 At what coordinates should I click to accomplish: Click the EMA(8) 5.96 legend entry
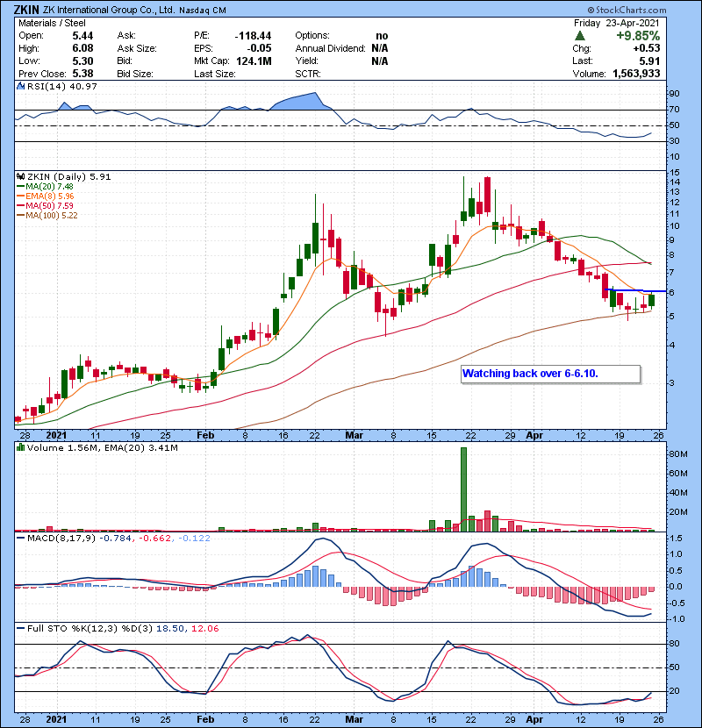(46, 196)
